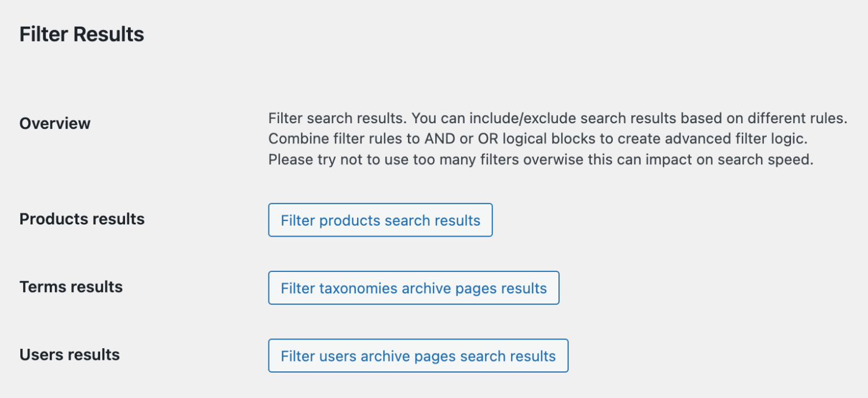This screenshot has height=398, width=868.
Task: Click the Users results row label
Action: pyautogui.click(x=69, y=355)
